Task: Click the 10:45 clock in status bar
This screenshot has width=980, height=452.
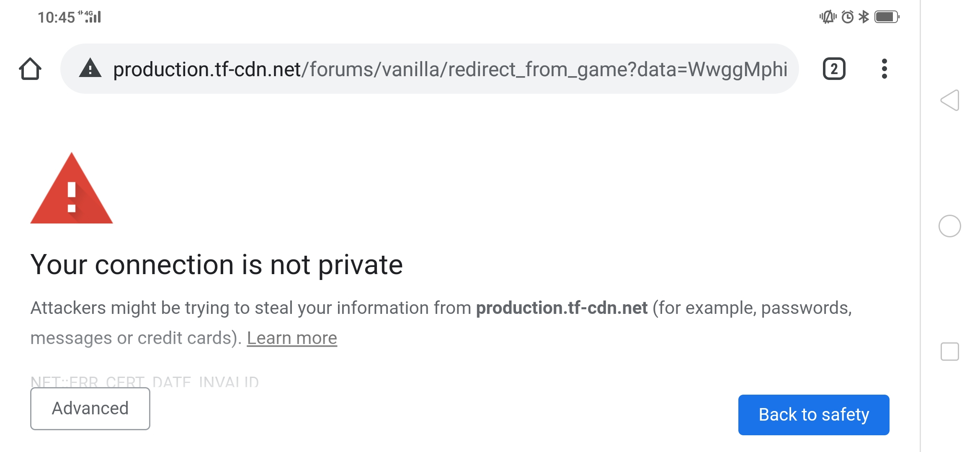Action: click(x=56, y=18)
